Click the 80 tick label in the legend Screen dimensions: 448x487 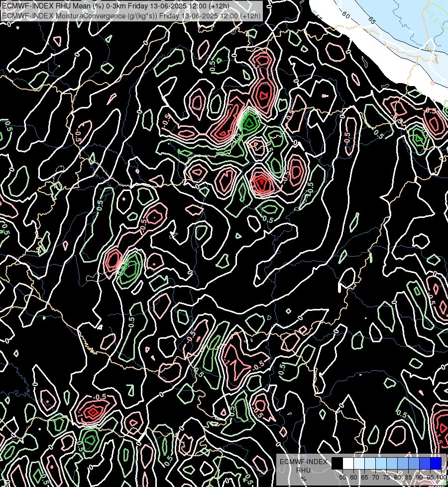(x=397, y=478)
